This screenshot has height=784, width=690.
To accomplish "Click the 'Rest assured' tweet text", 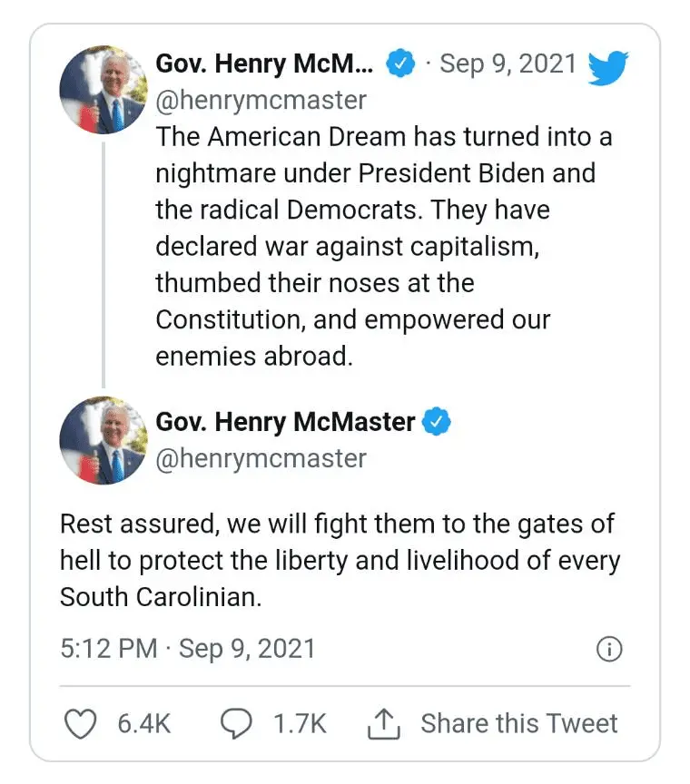I will point(338,560).
